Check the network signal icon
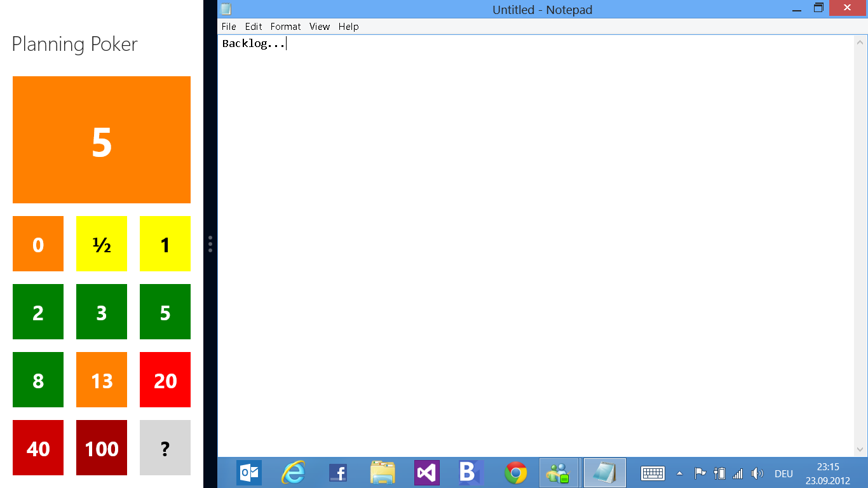Image resolution: width=868 pixels, height=488 pixels. pyautogui.click(x=738, y=473)
